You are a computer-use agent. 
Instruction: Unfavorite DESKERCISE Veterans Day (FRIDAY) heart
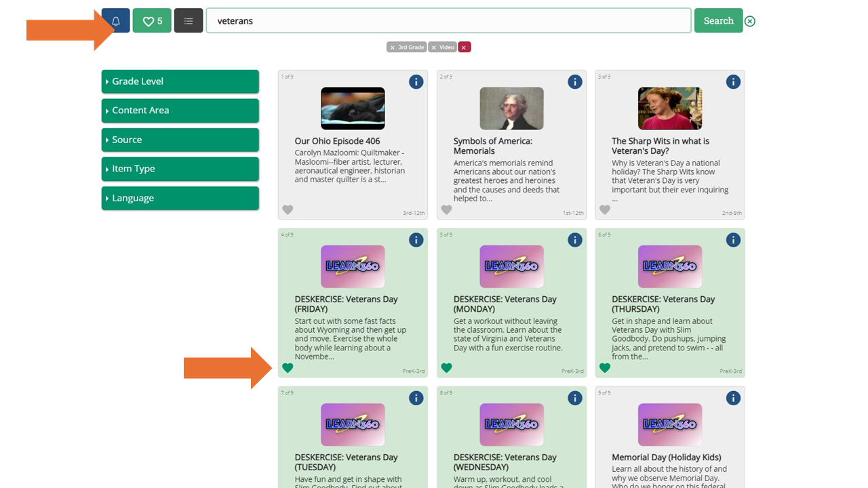pos(288,368)
